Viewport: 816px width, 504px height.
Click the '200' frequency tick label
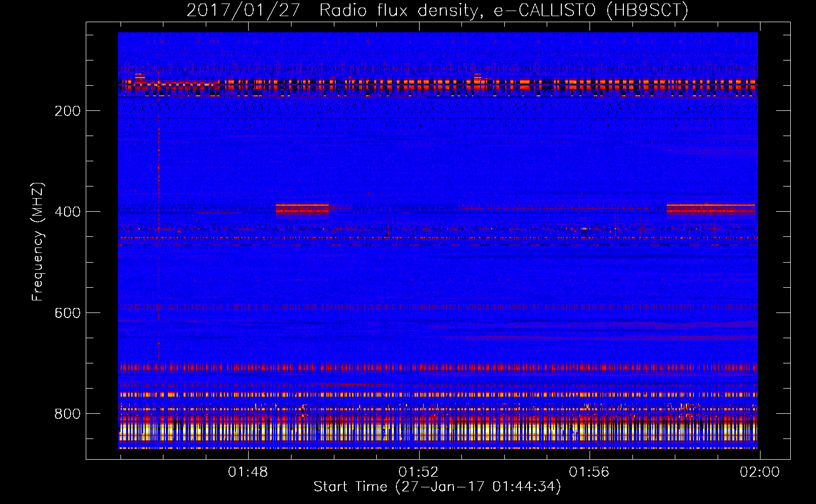coord(68,111)
